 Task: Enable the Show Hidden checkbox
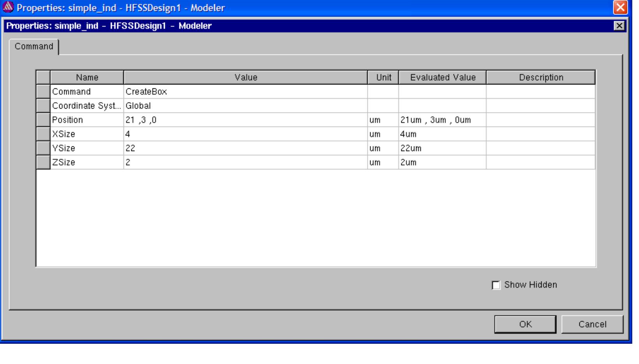coord(496,285)
